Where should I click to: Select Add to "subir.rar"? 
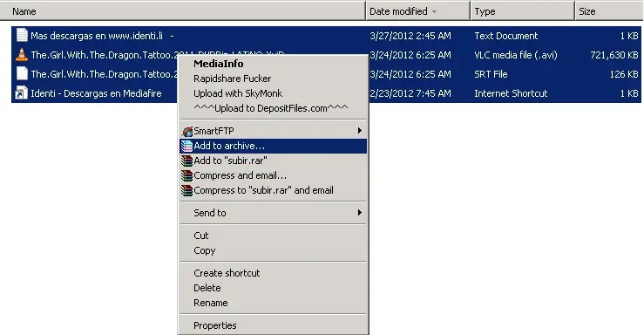click(x=273, y=161)
